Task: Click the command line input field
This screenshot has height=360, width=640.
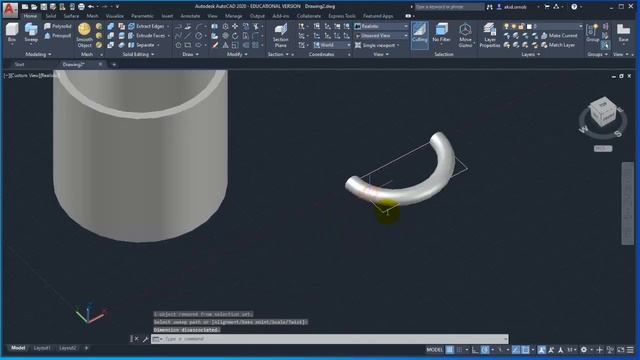Action: click(330, 339)
